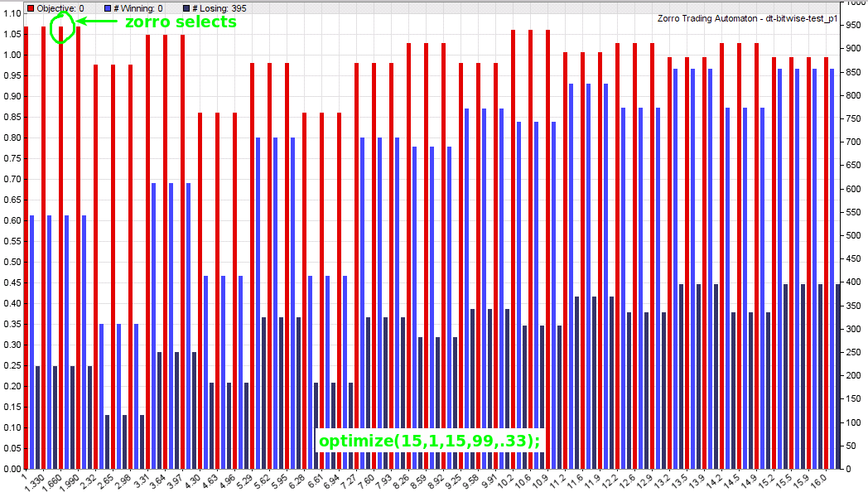Select the '# Winning: 0' legend label
This screenshot has height=497, width=868.
pyautogui.click(x=137, y=7)
